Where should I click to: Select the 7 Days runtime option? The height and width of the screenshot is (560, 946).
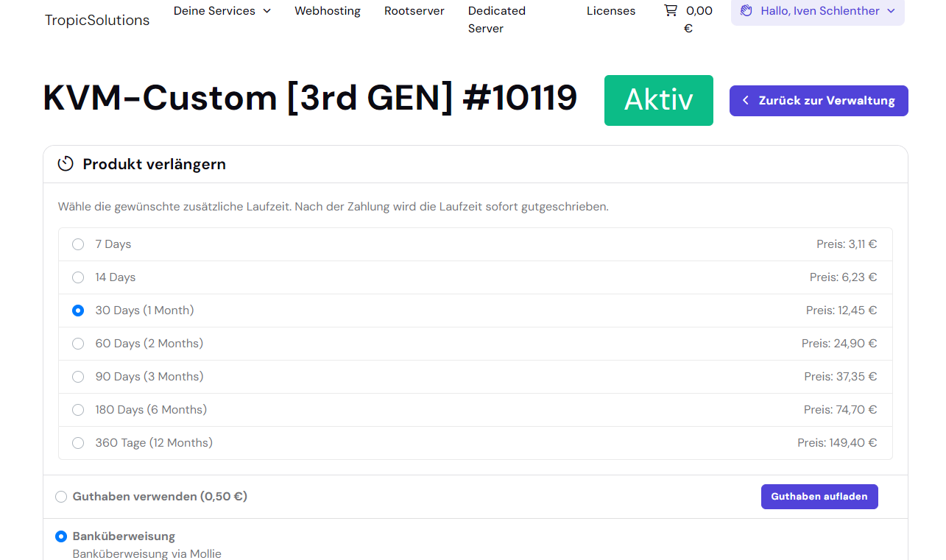pyautogui.click(x=78, y=244)
